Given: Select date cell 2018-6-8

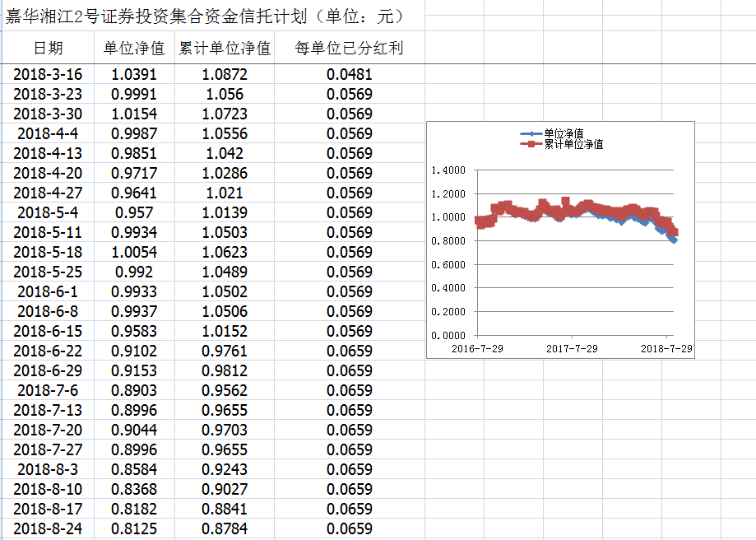Looking at the screenshot, I should coord(49,312).
